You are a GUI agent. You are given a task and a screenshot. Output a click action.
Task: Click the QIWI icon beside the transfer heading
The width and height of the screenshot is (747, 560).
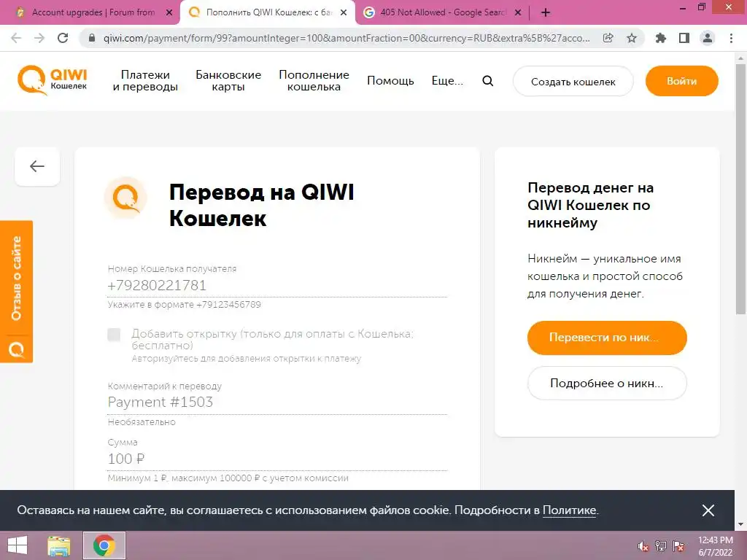click(x=125, y=198)
